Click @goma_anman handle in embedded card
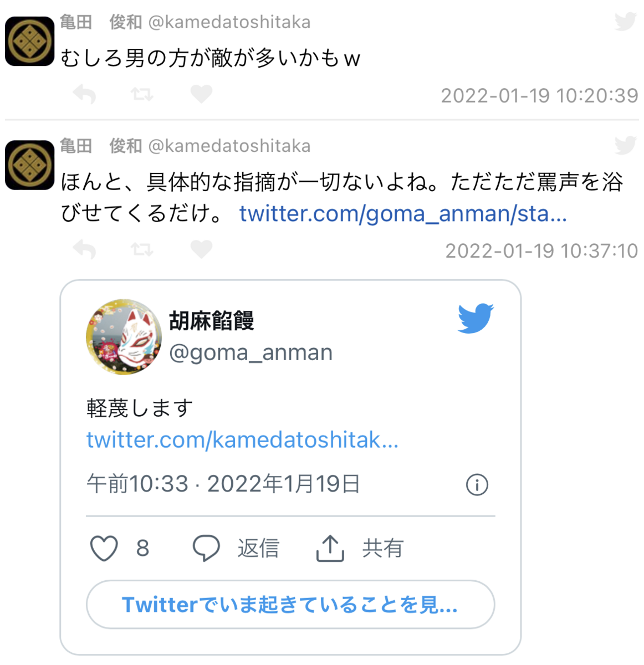 tap(251, 352)
